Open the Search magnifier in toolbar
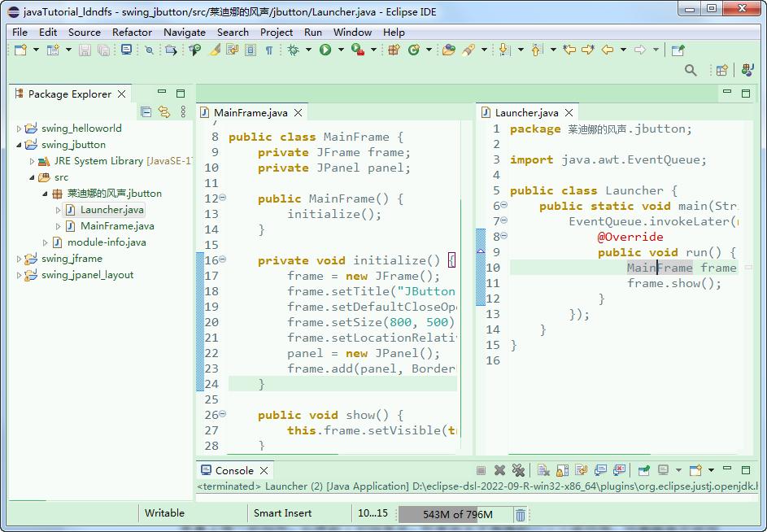767x532 pixels. (691, 71)
